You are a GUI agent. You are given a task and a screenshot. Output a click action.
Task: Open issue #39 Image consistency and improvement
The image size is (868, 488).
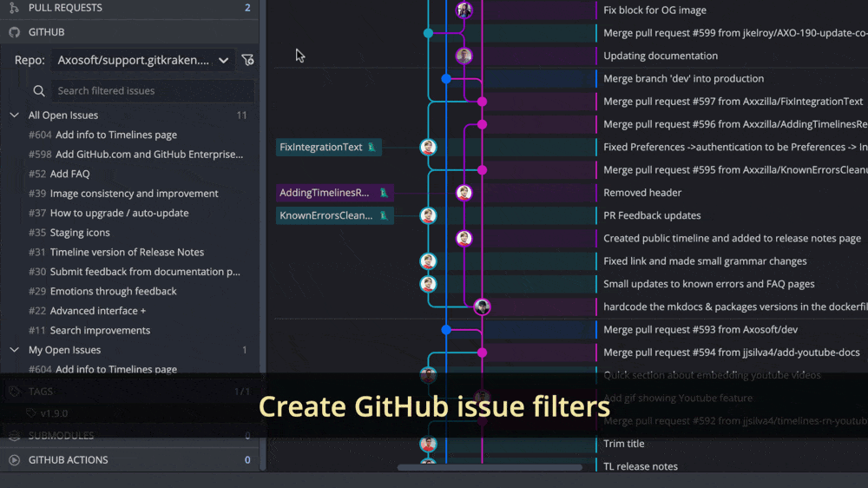click(x=123, y=194)
